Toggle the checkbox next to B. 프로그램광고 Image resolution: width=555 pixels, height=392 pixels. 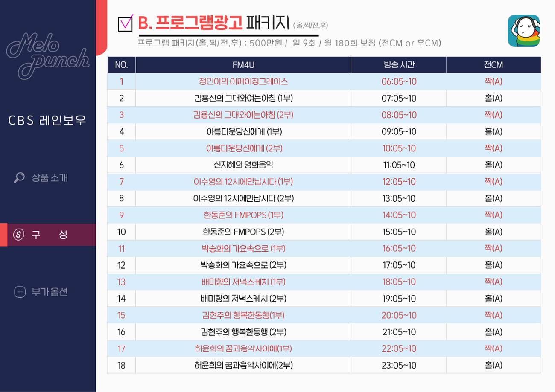pyautogui.click(x=125, y=23)
